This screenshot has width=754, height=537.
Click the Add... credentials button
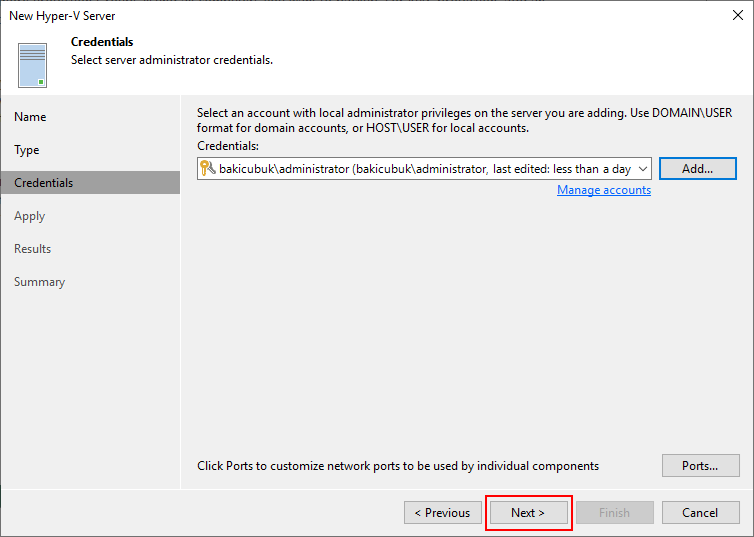point(697,169)
